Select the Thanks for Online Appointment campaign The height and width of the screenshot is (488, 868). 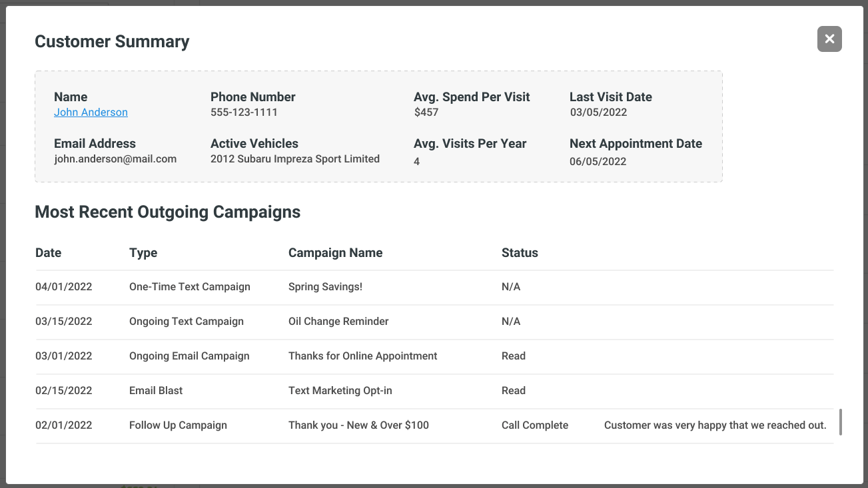362,356
